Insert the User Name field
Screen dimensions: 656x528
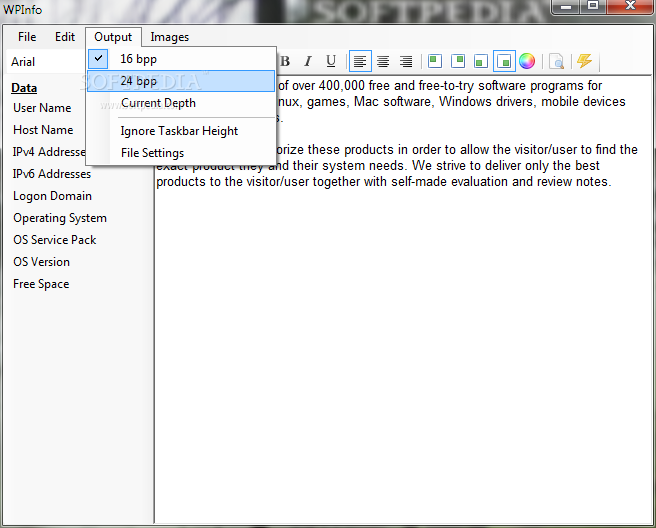pyautogui.click(x=42, y=108)
